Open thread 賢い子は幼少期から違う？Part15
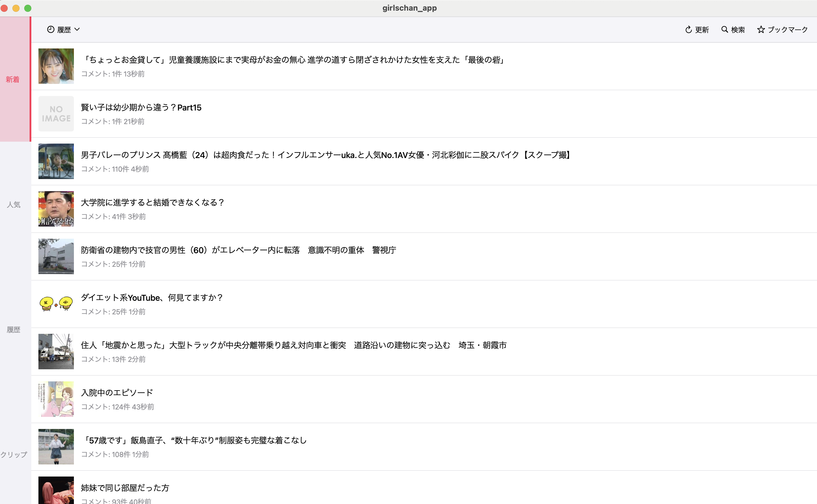Viewport: 817px width, 504px height. tap(141, 107)
